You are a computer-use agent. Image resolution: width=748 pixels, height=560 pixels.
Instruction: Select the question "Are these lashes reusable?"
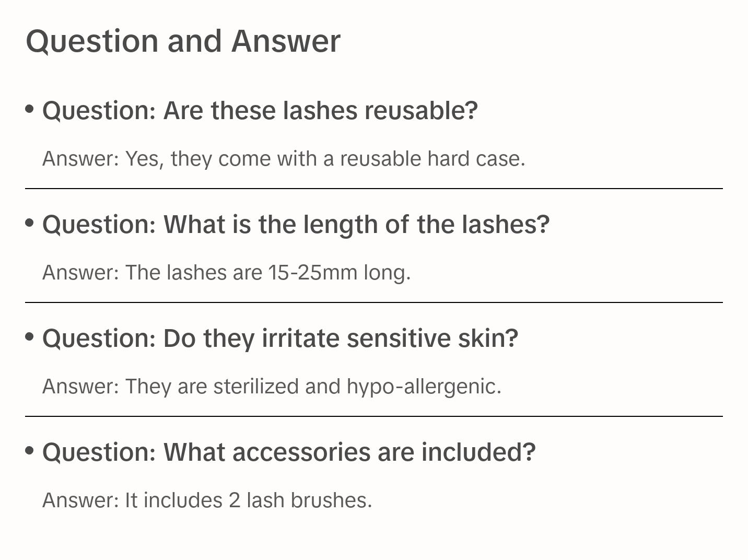coord(260,111)
